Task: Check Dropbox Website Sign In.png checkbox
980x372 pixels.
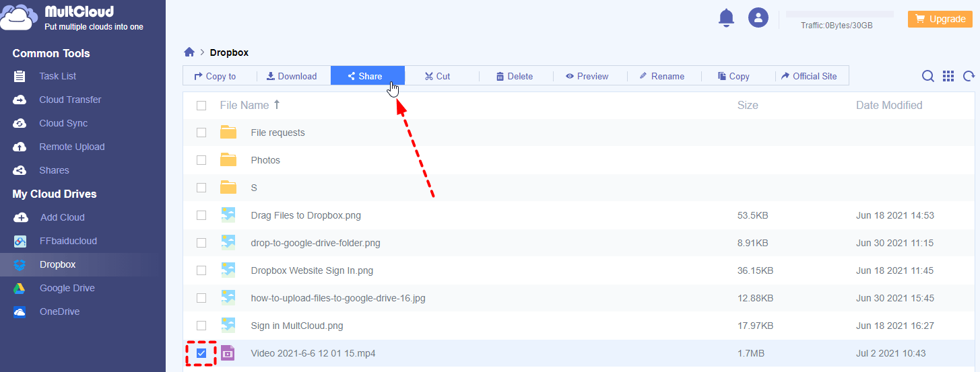Action: pos(201,270)
